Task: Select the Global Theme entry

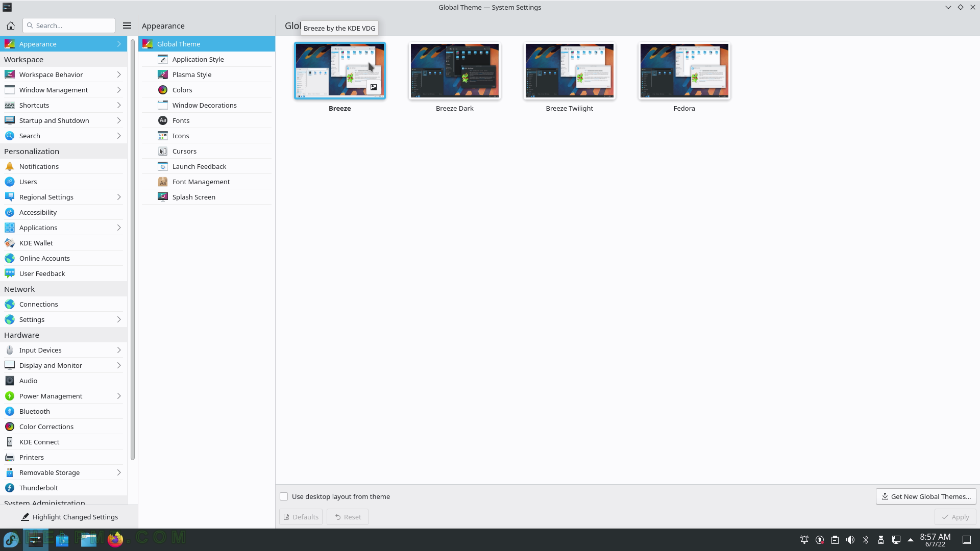Action: coord(207,44)
